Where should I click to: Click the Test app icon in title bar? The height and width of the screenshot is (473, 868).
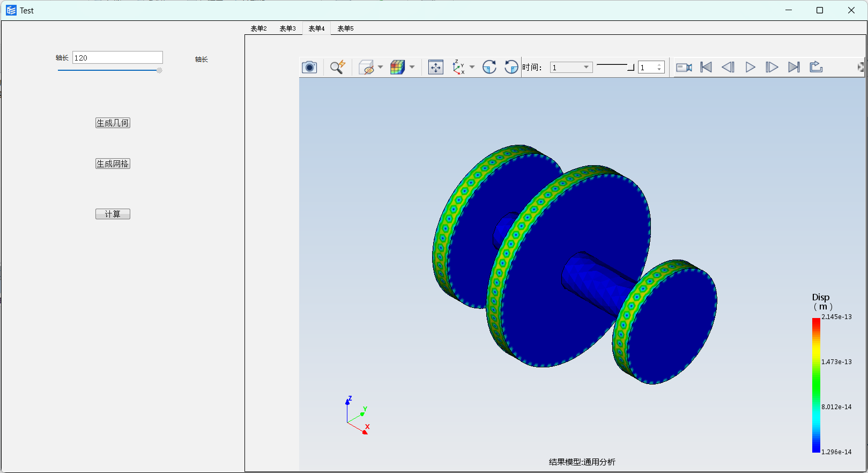tap(11, 10)
